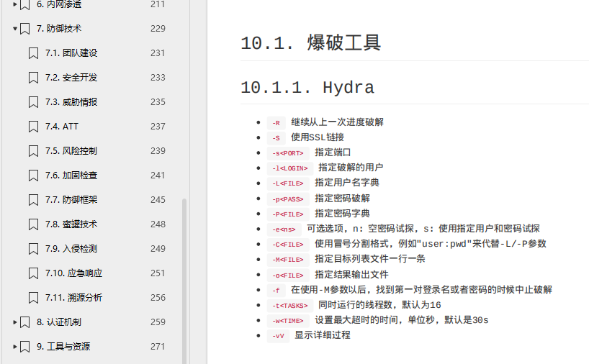Image resolution: width=589 pixels, height=364 pixels.
Task: Click the -t<TASKS> code tag
Action: pyautogui.click(x=290, y=306)
